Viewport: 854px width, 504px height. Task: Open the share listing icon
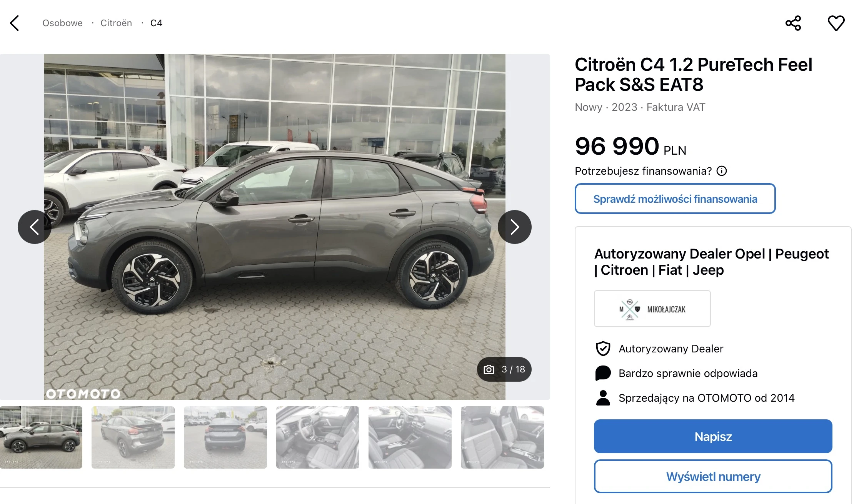[x=793, y=23]
